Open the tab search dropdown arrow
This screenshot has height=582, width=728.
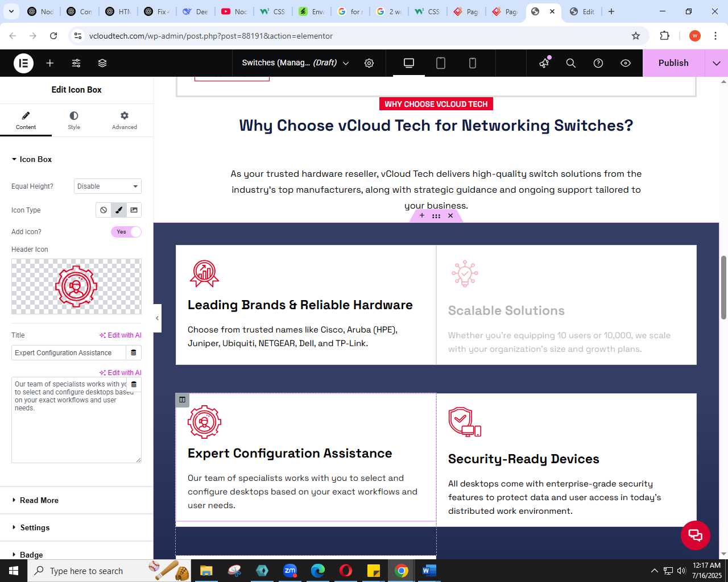[11, 11]
